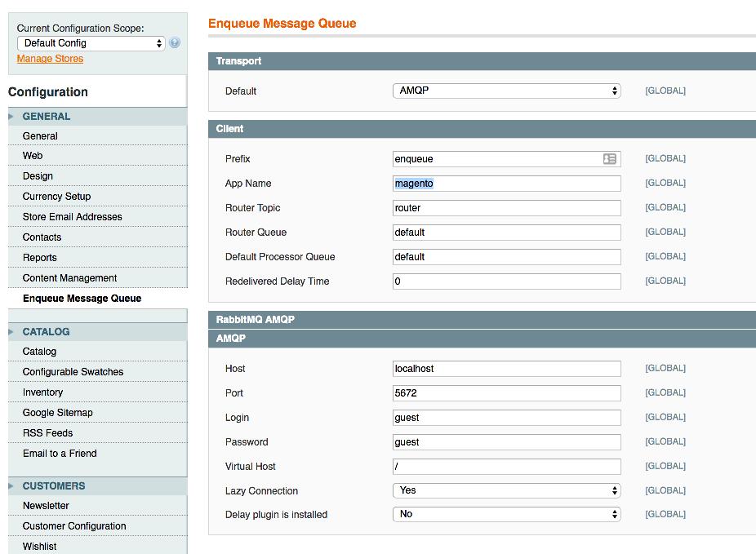This screenshot has width=756, height=554.
Task: Click the autofill icon in Prefix field
Action: 609,159
